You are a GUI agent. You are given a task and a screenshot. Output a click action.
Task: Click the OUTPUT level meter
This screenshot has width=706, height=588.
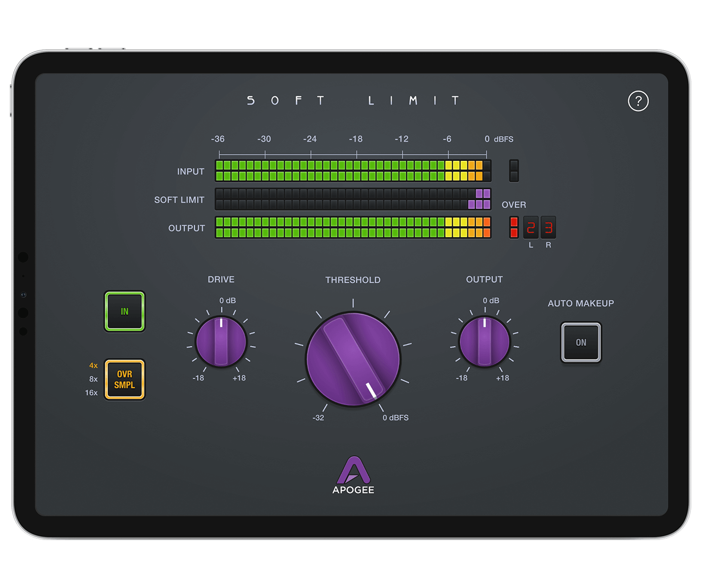click(353, 227)
